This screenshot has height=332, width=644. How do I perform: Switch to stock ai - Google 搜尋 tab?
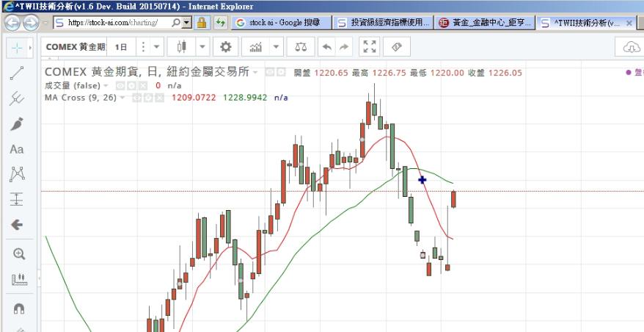[282, 23]
